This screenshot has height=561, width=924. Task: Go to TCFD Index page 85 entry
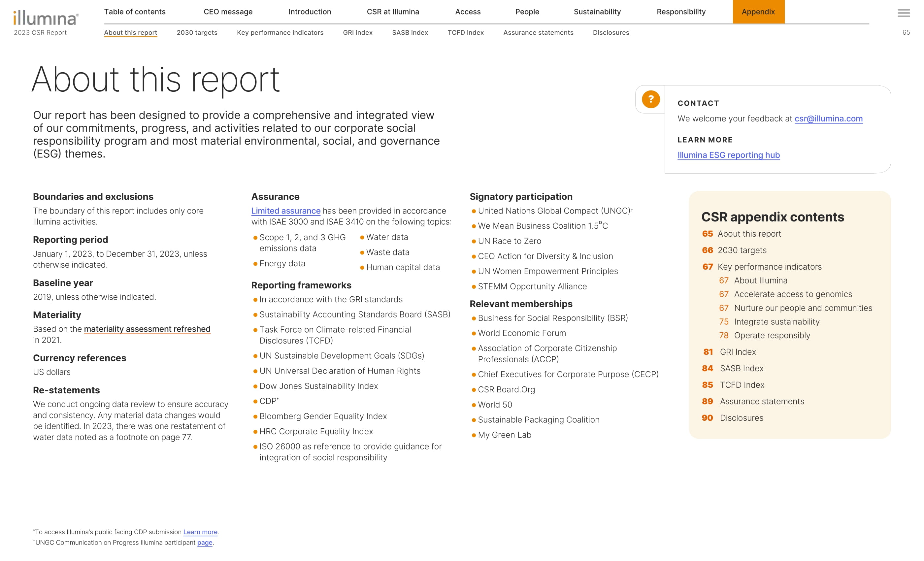click(742, 385)
